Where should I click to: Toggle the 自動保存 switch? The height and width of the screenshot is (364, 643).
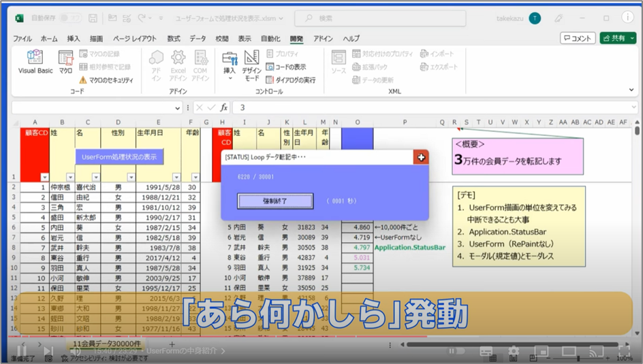[70, 18]
